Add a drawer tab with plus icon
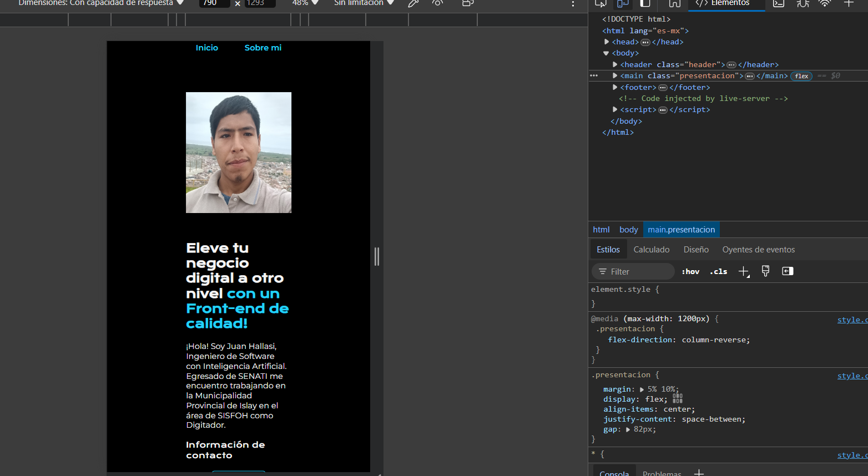This screenshot has height=476, width=868. click(x=699, y=473)
